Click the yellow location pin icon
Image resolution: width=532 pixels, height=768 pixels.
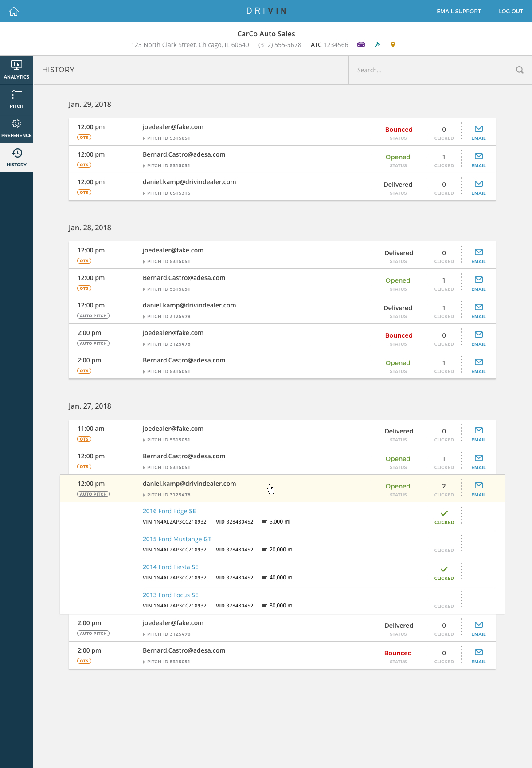(393, 44)
